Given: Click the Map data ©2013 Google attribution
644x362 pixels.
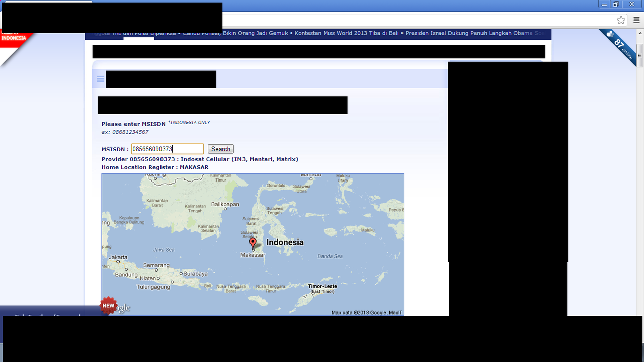Looking at the screenshot, I should click(x=367, y=313).
